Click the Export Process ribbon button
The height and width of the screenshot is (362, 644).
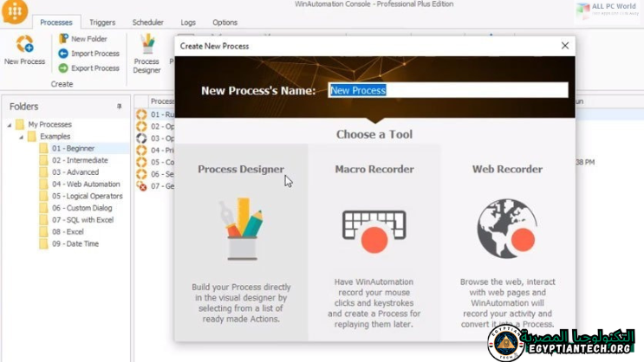pyautogui.click(x=88, y=68)
